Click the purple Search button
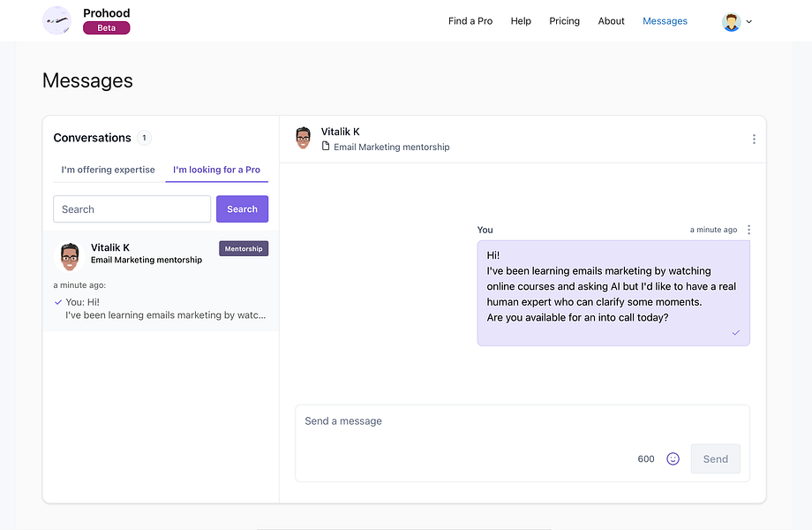Image resolution: width=812 pixels, height=530 pixels. [x=243, y=208]
